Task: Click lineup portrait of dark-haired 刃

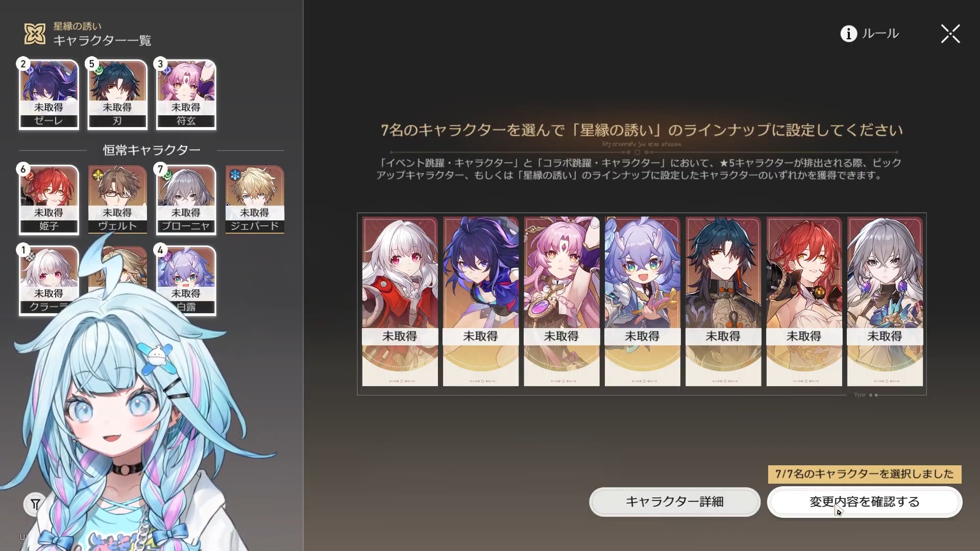Action: (x=723, y=302)
